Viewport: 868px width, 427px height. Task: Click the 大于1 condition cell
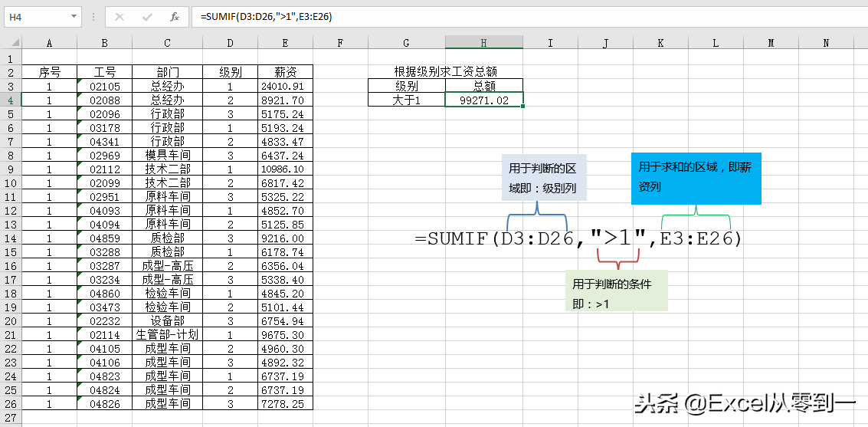pos(406,100)
